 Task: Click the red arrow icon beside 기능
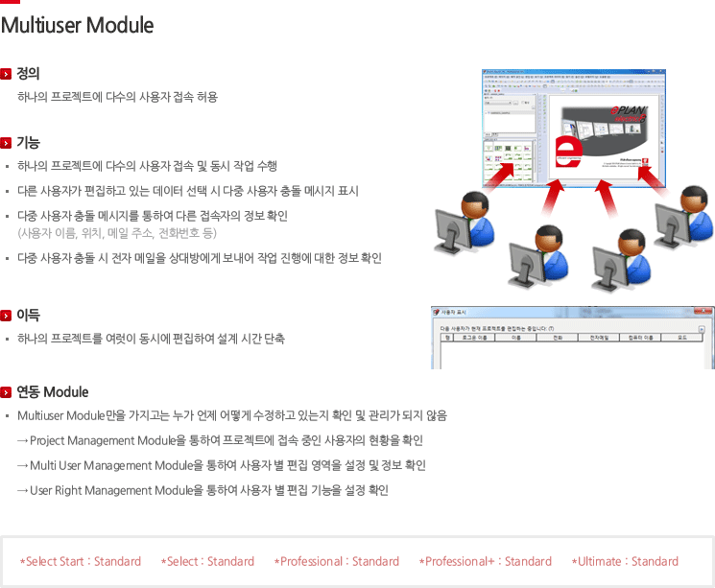tap(6, 143)
